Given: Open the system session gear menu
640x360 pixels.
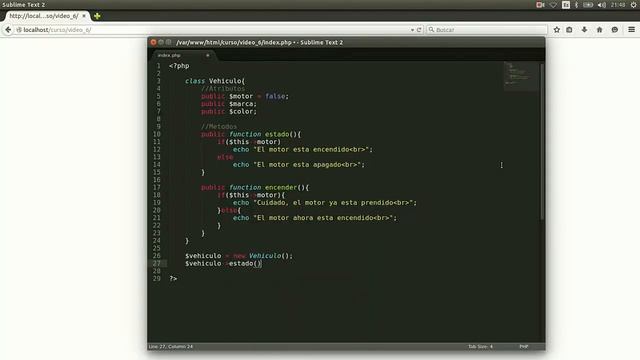Looking at the screenshot, I should (633, 5).
